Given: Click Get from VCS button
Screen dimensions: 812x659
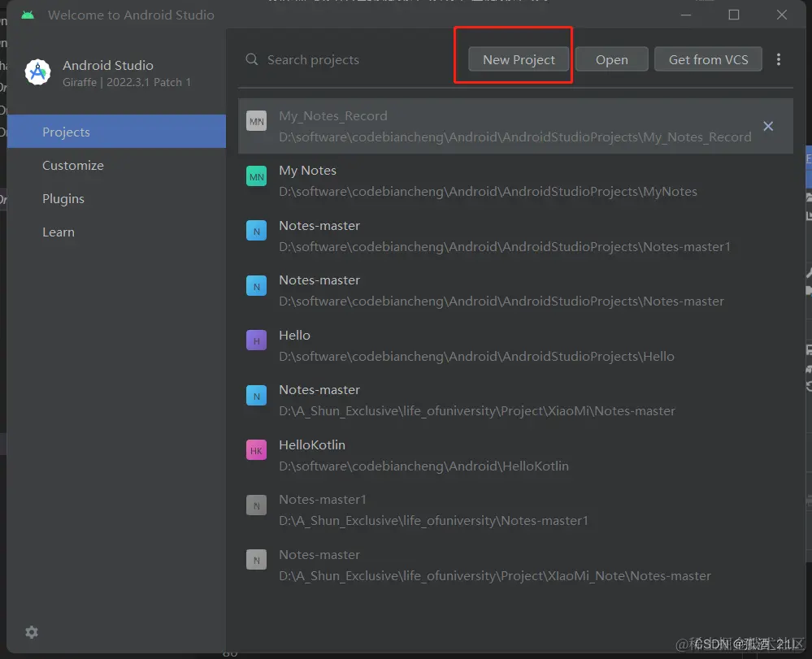Looking at the screenshot, I should (x=708, y=59).
